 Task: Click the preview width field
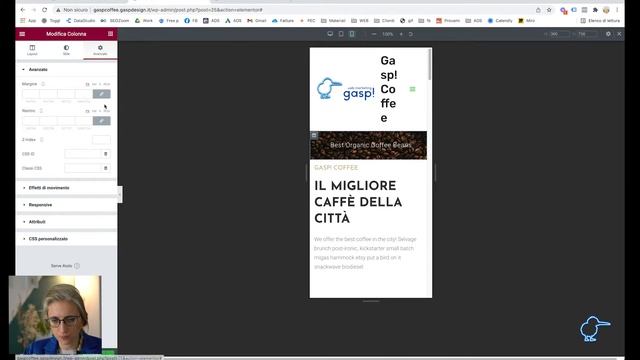point(559,34)
